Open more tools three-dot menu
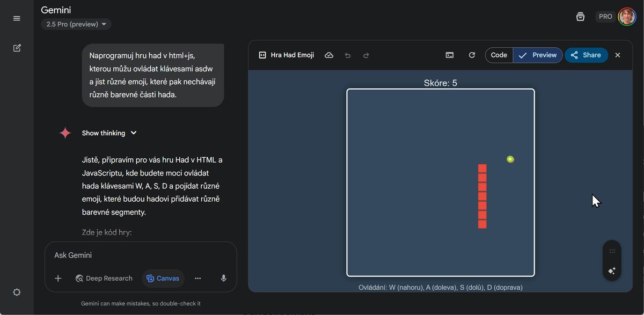 click(x=197, y=278)
